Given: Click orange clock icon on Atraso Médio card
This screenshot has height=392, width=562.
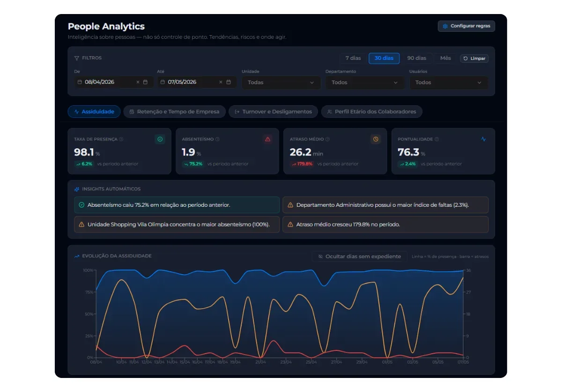Looking at the screenshot, I should [x=376, y=139].
